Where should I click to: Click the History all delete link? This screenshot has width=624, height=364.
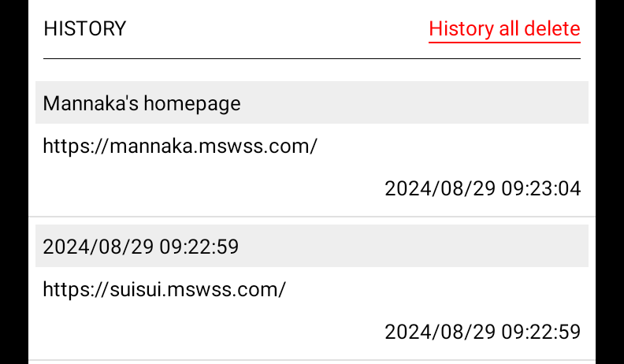(504, 29)
